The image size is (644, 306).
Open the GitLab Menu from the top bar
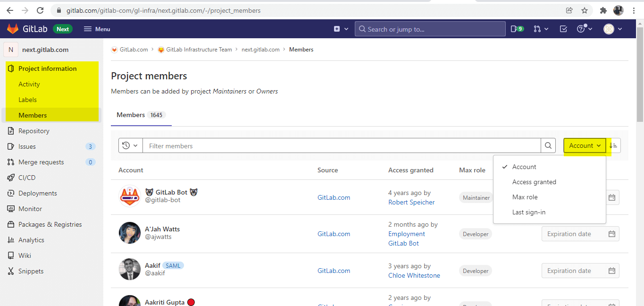click(97, 29)
